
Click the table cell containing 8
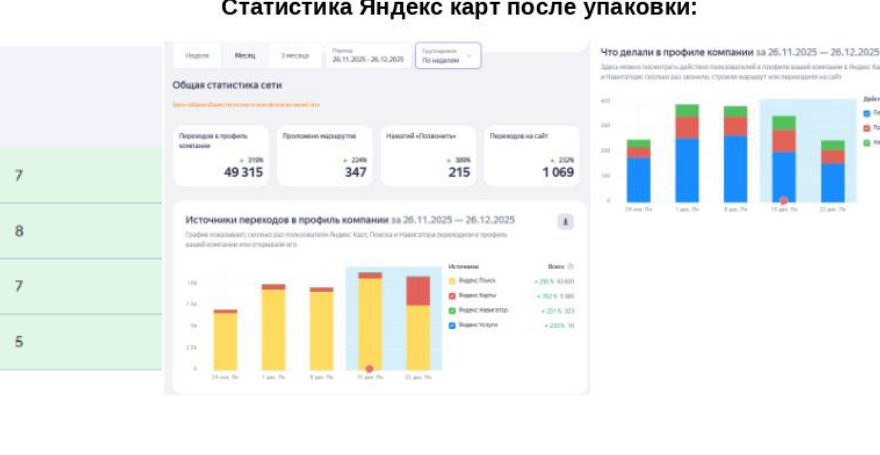(81, 231)
